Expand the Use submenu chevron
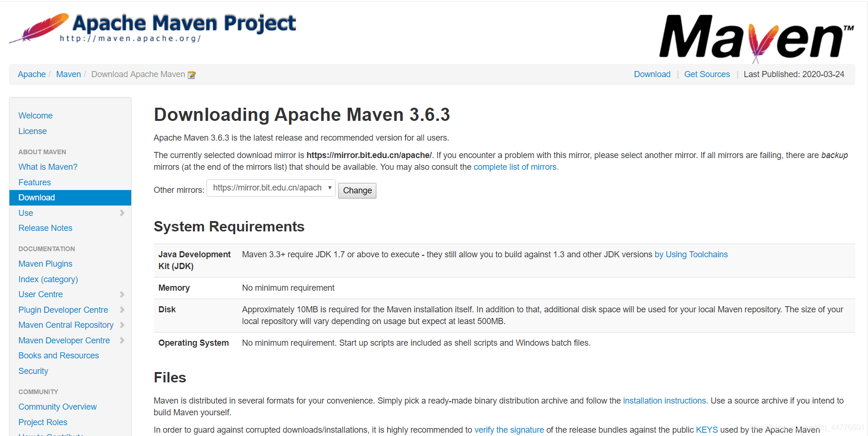The width and height of the screenshot is (868, 436). (x=122, y=213)
